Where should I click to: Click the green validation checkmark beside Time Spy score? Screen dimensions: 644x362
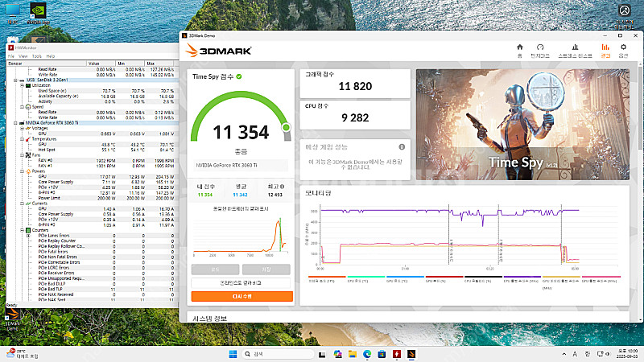coord(239,76)
